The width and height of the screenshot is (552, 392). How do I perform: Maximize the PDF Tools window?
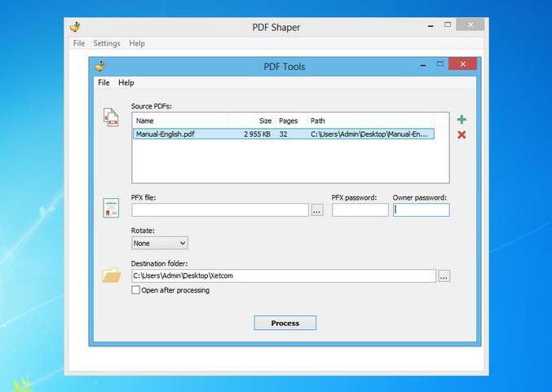[440, 64]
